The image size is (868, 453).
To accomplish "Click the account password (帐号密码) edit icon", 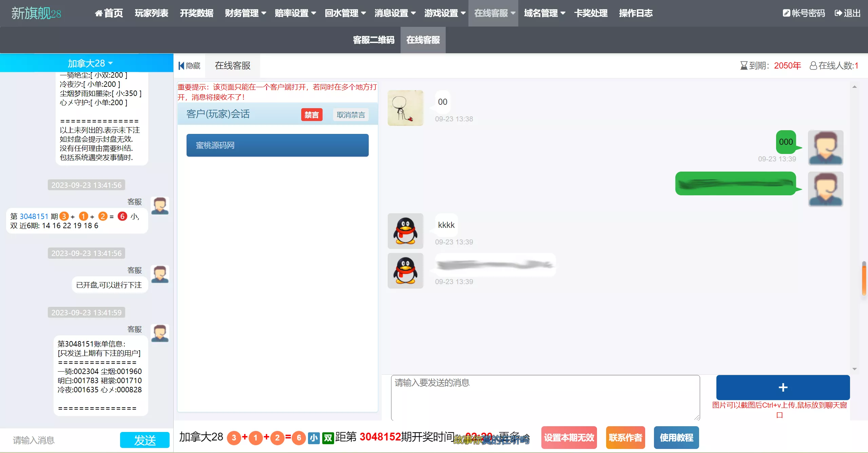I will (x=787, y=13).
